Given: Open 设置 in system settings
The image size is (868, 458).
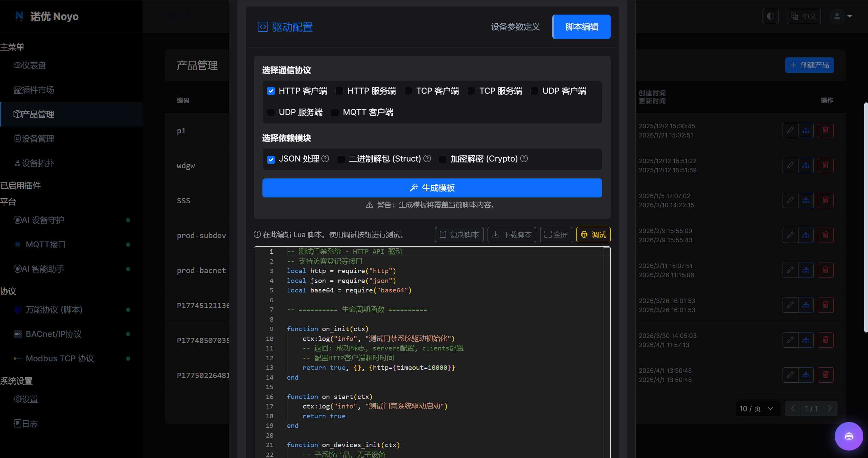Looking at the screenshot, I should [71, 399].
